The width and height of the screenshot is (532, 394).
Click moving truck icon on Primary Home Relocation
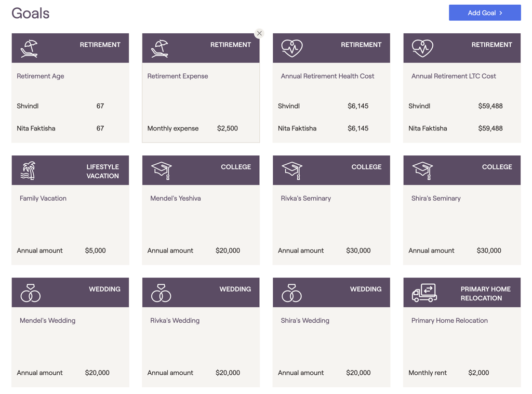point(424,293)
